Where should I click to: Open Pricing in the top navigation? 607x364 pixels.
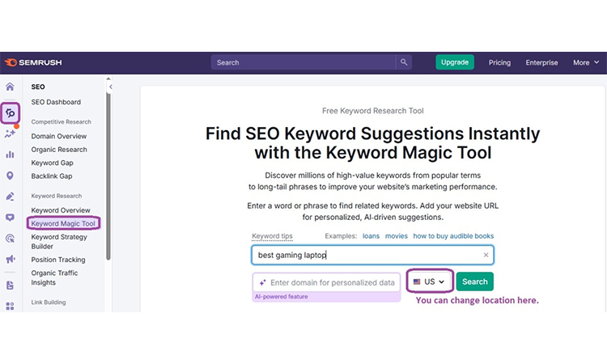click(499, 62)
